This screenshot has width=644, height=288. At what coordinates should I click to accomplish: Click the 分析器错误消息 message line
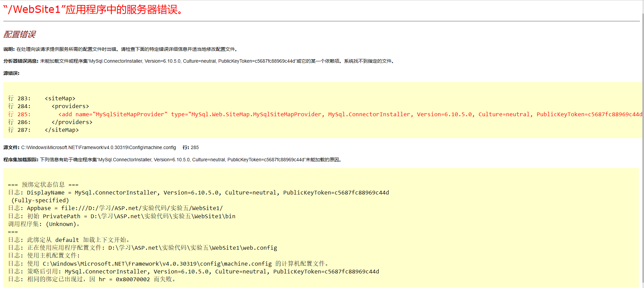tap(199, 61)
